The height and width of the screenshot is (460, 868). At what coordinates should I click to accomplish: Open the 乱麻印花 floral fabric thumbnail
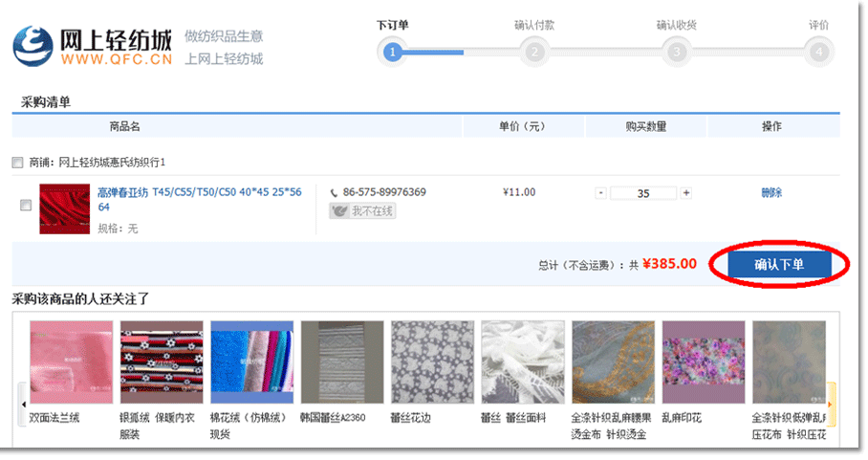(703, 361)
